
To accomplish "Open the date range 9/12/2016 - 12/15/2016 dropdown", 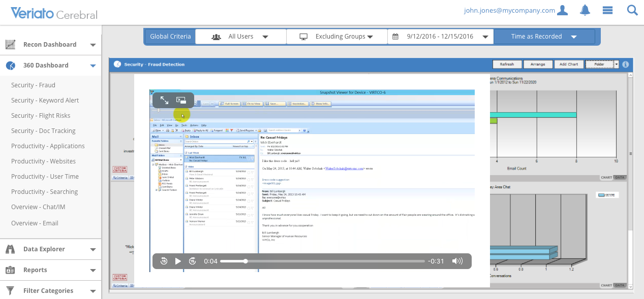I will (441, 37).
